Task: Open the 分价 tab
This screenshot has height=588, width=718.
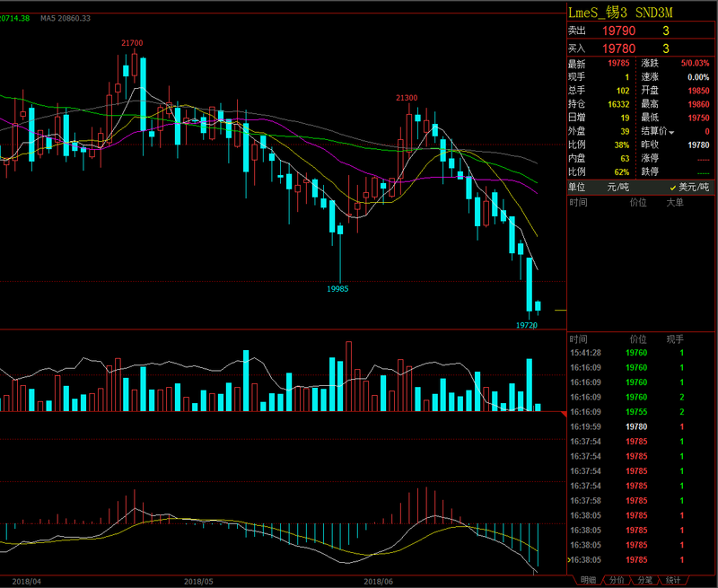Action: point(617,580)
